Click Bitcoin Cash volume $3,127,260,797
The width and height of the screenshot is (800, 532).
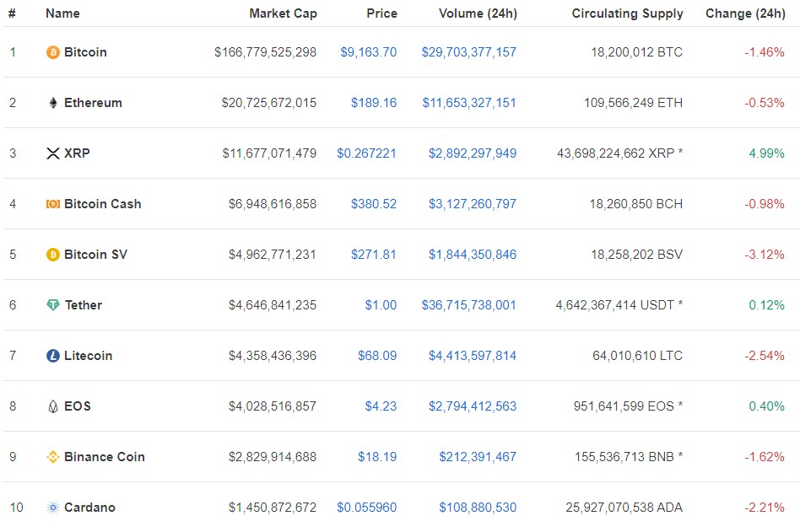click(x=473, y=204)
